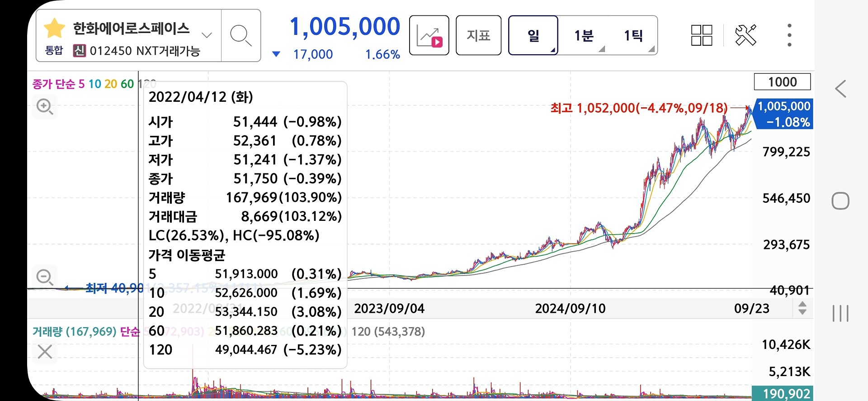Tap the 799,225 price axis label
This screenshot has height=401, width=868.
point(786,152)
